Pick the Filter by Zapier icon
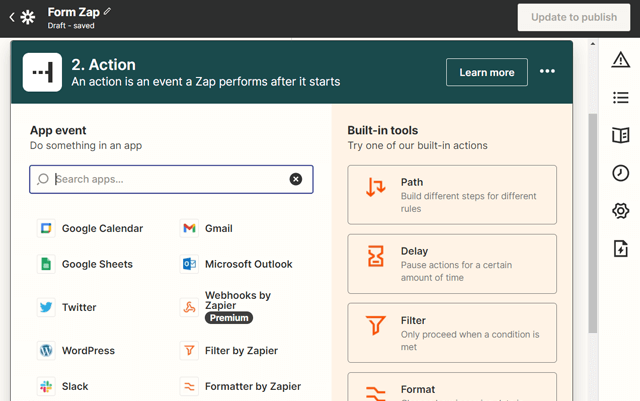640x401 pixels. (x=189, y=350)
